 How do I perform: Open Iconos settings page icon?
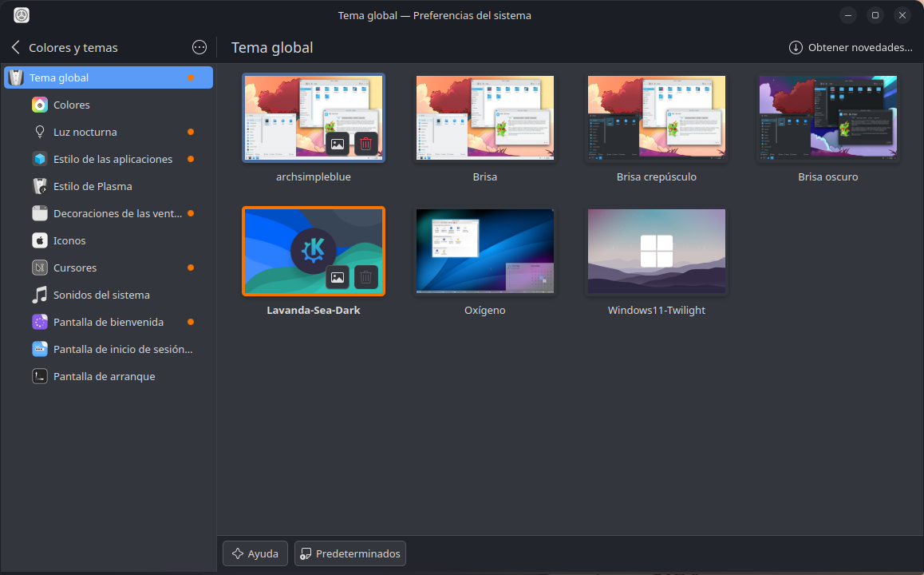click(x=40, y=240)
